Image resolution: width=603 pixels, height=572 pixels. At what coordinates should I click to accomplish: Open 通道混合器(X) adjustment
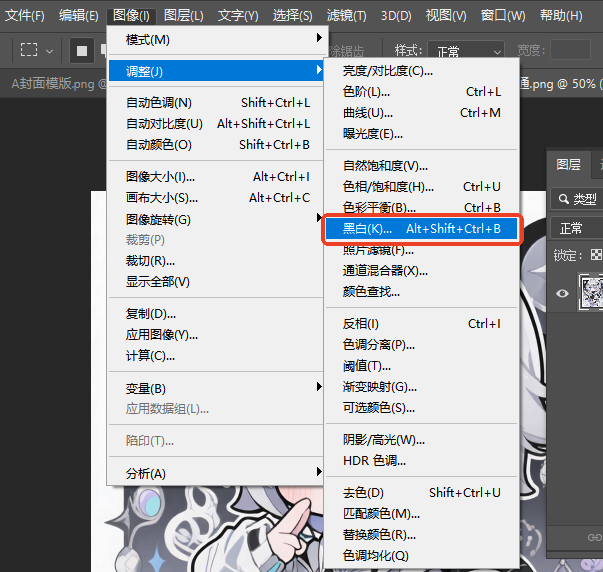pos(421,271)
